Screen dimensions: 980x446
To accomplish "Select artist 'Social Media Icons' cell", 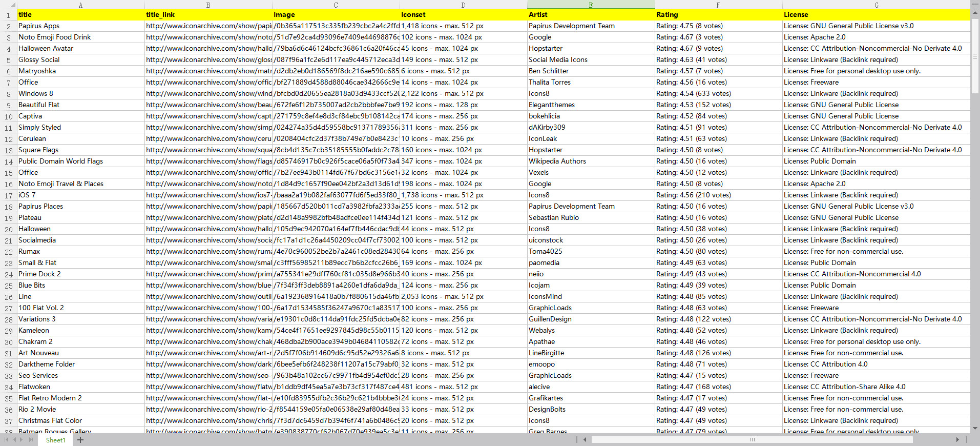I will (591, 60).
